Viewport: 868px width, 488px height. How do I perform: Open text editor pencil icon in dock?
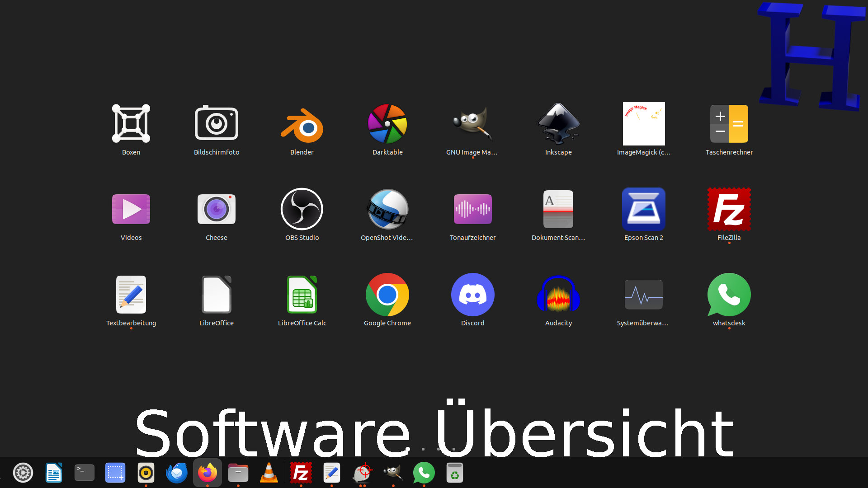pos(332,473)
